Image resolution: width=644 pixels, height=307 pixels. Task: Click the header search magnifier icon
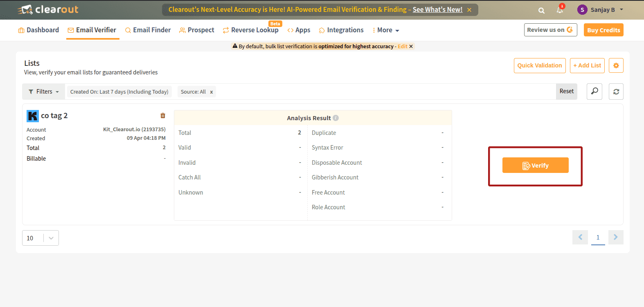541,10
